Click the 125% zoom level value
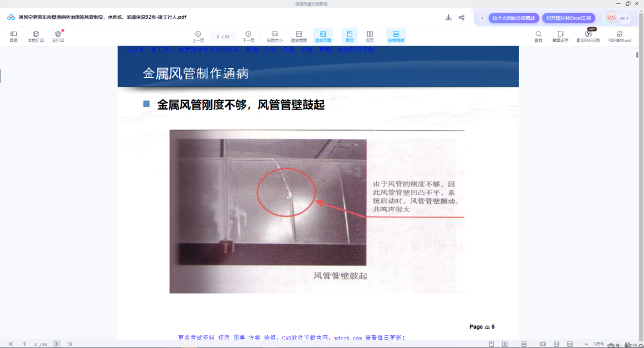 click(599, 344)
